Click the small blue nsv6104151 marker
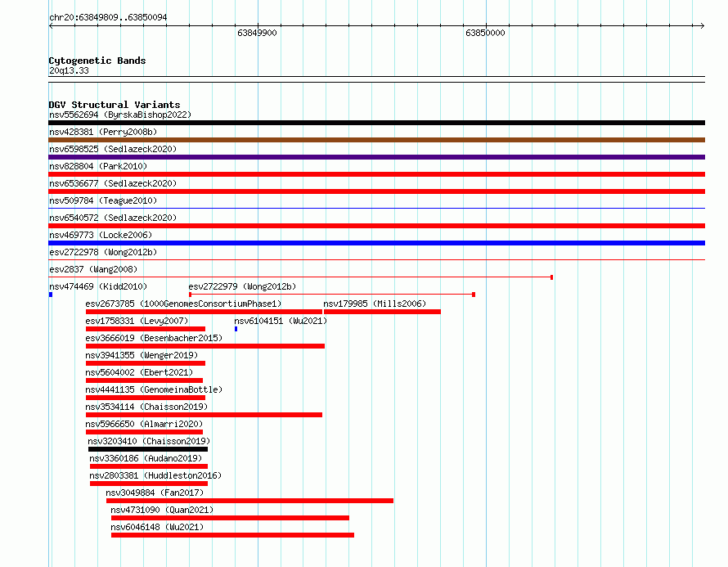The height and width of the screenshot is (567, 728). (x=236, y=329)
